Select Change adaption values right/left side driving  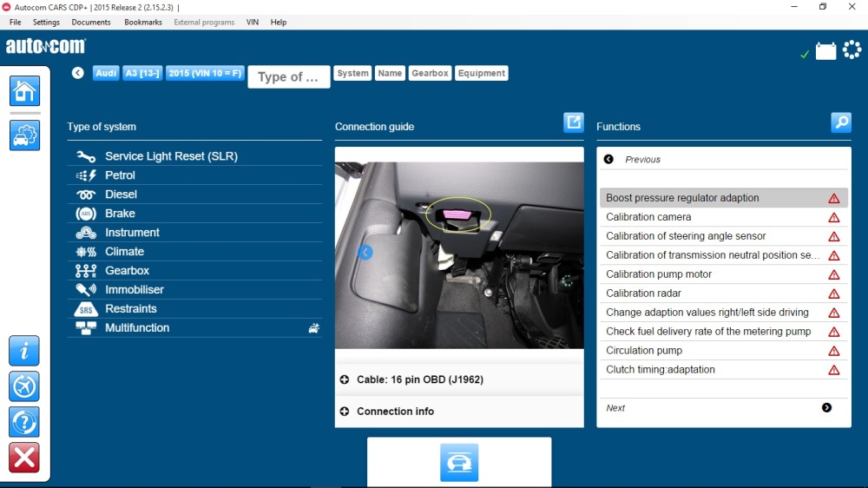tap(724, 313)
